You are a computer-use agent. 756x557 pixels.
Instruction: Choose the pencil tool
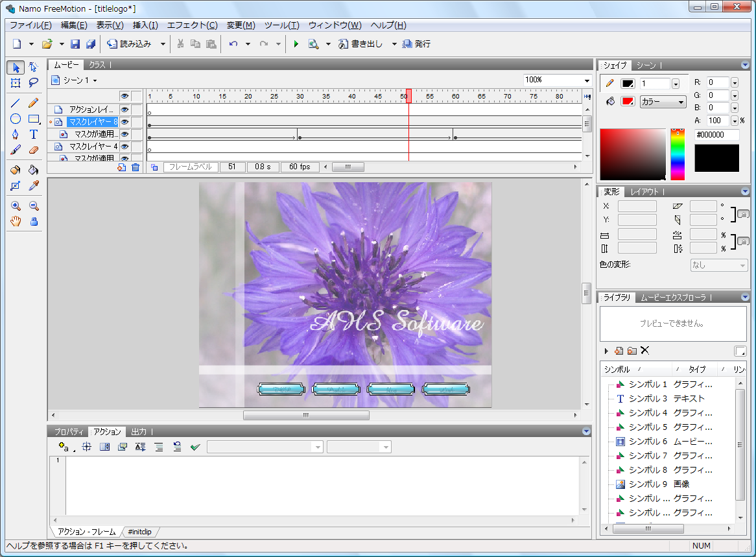tap(33, 102)
